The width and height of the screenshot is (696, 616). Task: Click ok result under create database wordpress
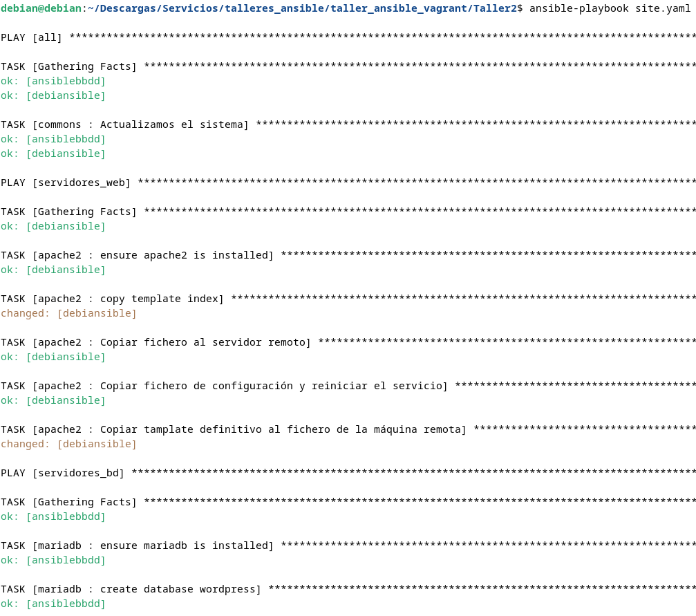coord(53,604)
